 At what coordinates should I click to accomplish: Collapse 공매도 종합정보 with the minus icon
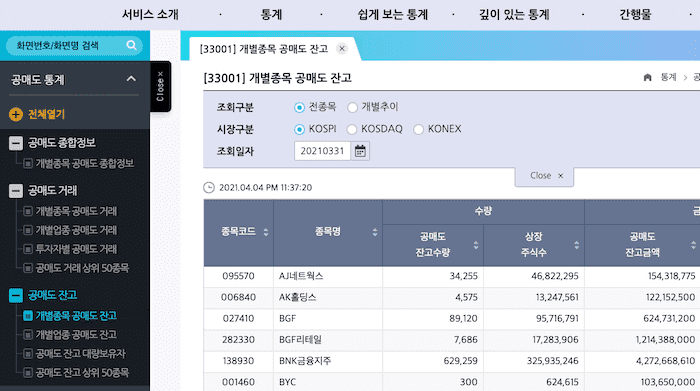(16, 143)
